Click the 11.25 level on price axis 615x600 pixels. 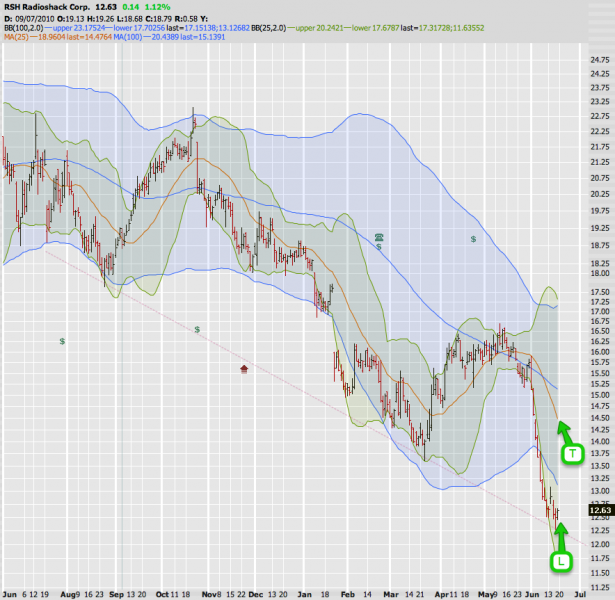[600, 573]
